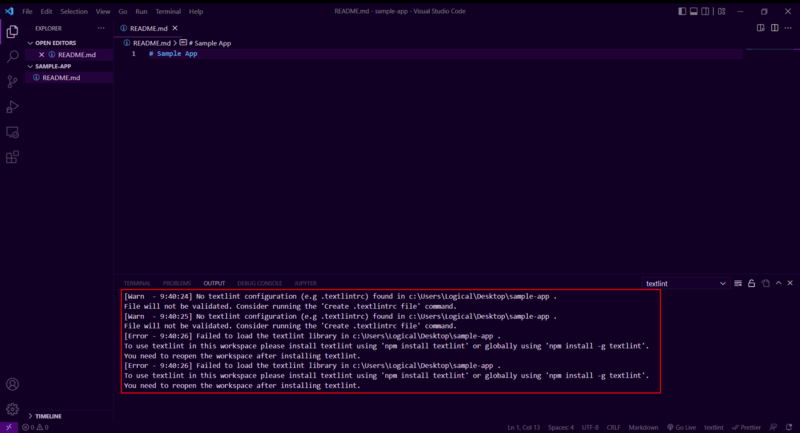The image size is (800, 433).
Task: Toggle primary side bar visibility
Action: pyautogui.click(x=682, y=11)
